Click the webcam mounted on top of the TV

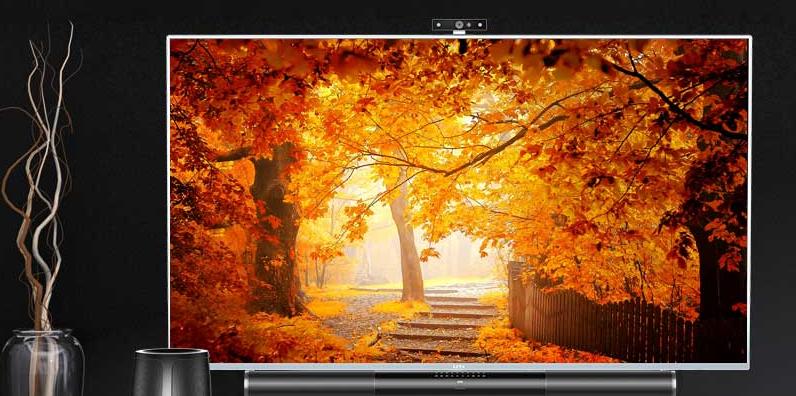pos(459,26)
